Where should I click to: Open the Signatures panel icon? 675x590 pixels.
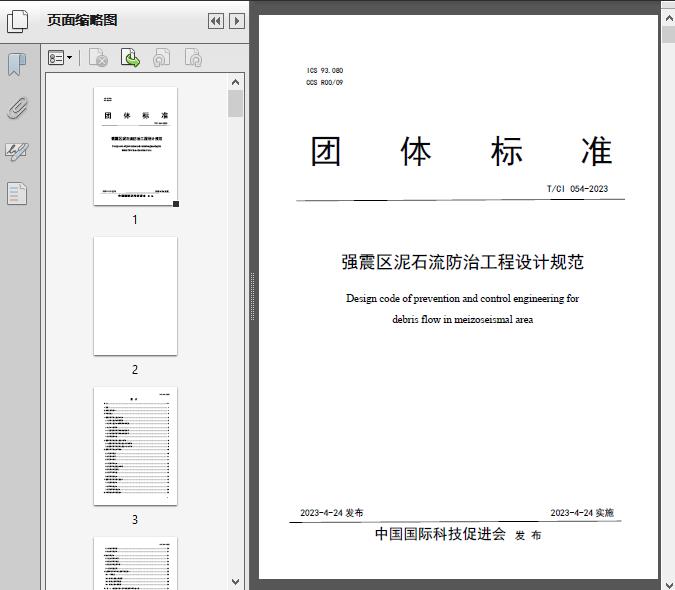pos(17,151)
